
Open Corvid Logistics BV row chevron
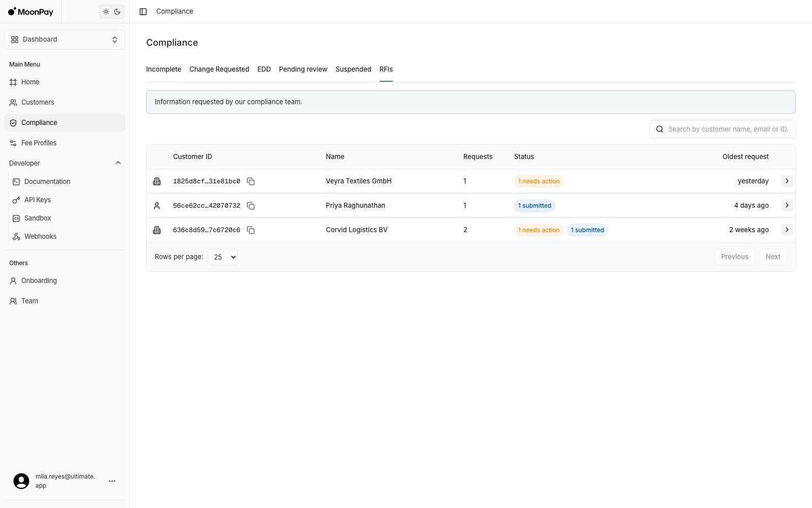pos(787,230)
